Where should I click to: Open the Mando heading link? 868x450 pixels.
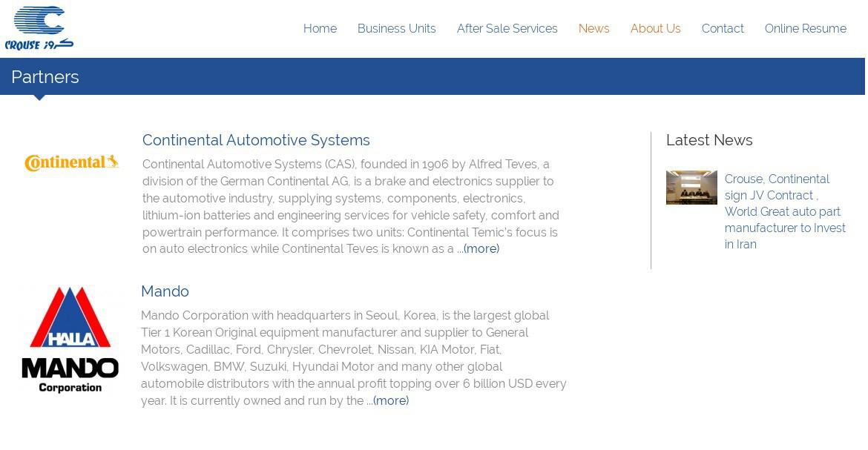(x=165, y=291)
